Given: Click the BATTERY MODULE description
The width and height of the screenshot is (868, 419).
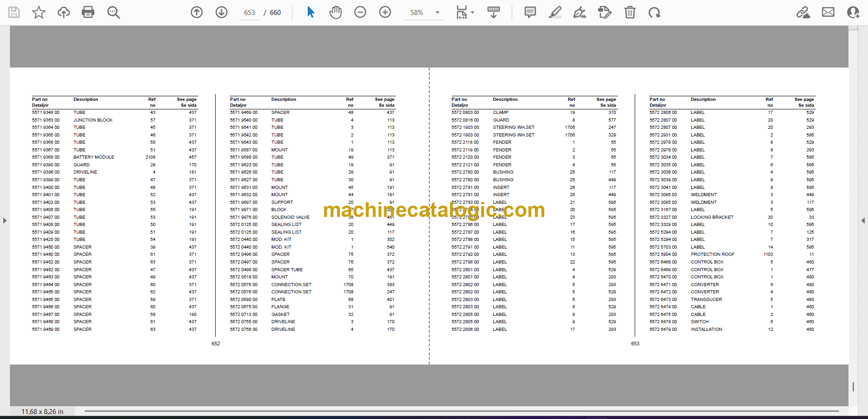Looking at the screenshot, I should pos(94,157).
